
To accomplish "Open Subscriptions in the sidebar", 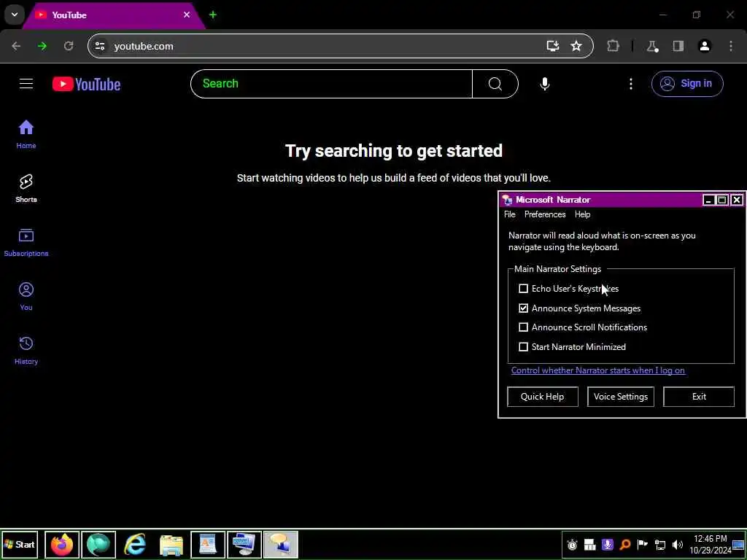I will 26,243.
